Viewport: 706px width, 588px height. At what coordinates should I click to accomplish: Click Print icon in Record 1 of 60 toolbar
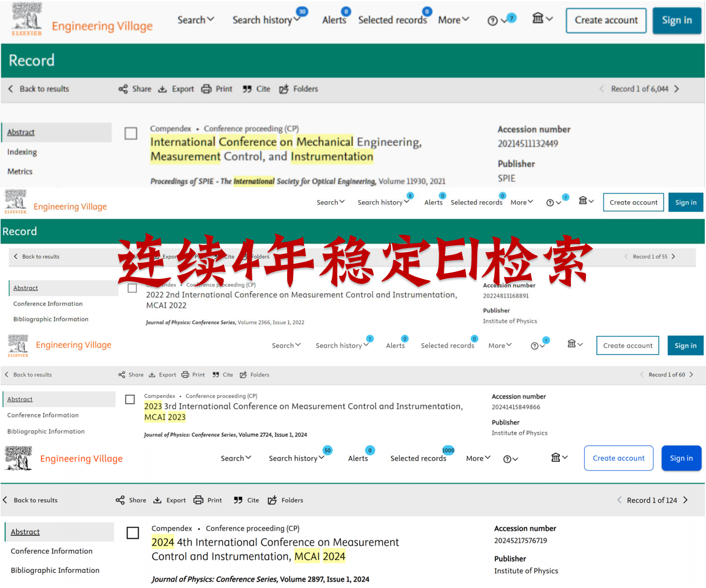click(186, 375)
